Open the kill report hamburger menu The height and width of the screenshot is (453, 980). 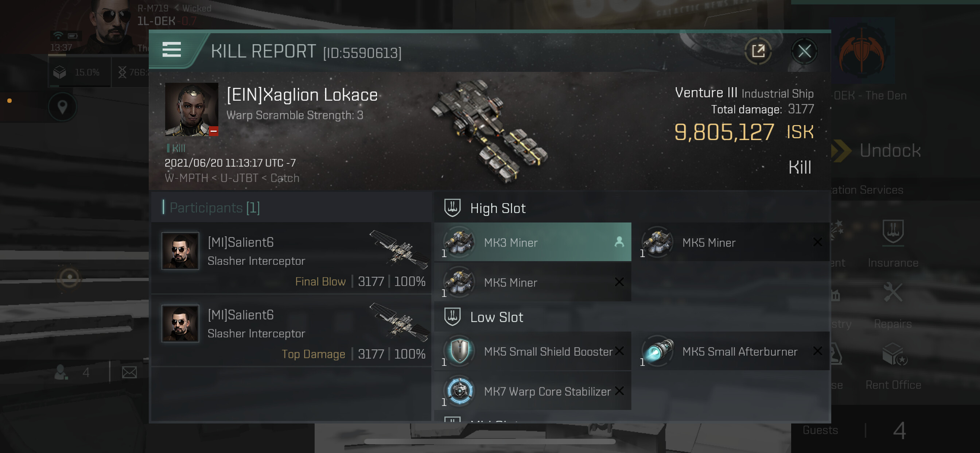(172, 50)
